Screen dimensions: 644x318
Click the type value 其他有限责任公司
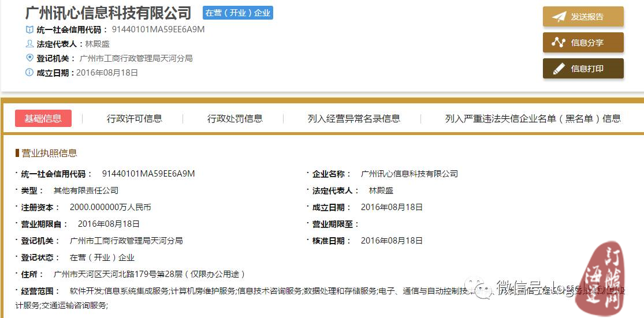coord(86,190)
